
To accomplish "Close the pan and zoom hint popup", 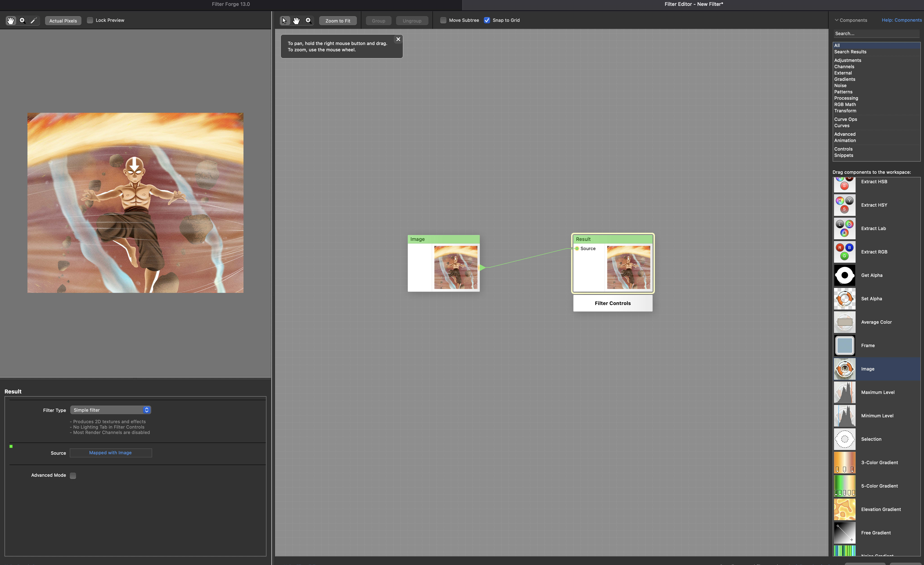I will click(x=398, y=39).
